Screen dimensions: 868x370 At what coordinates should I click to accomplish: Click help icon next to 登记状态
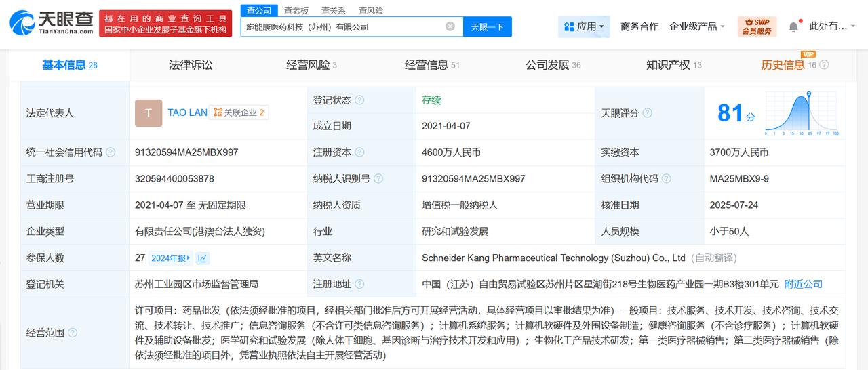(359, 100)
